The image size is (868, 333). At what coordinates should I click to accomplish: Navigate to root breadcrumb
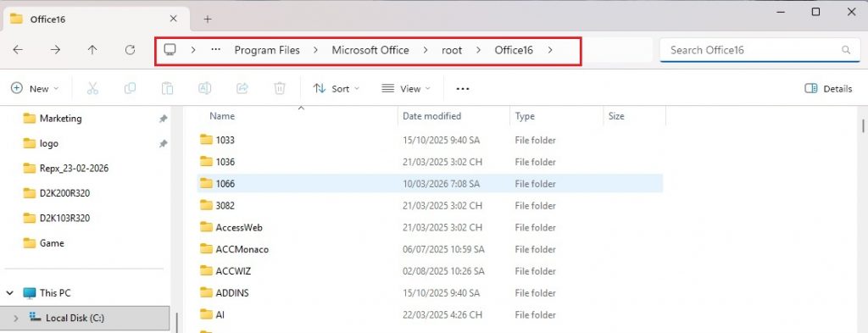pyautogui.click(x=452, y=50)
